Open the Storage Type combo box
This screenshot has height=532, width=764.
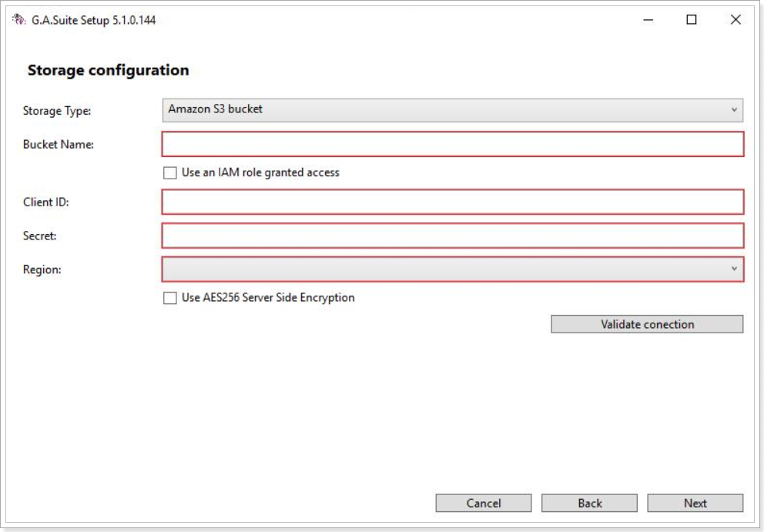point(453,110)
